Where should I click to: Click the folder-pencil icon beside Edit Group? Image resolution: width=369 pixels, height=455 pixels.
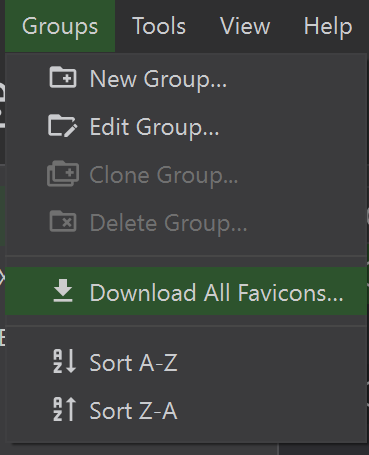pyautogui.click(x=63, y=126)
